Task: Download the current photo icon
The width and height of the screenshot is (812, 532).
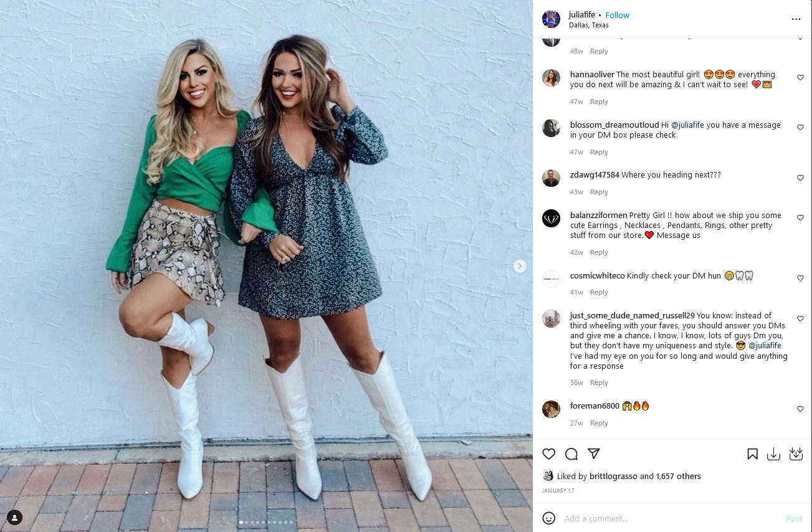Action: (x=773, y=454)
